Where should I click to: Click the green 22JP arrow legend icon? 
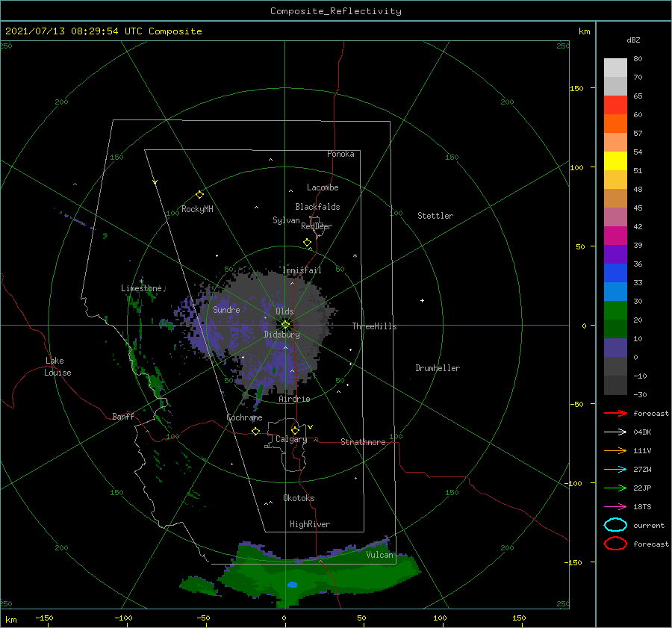[615, 488]
